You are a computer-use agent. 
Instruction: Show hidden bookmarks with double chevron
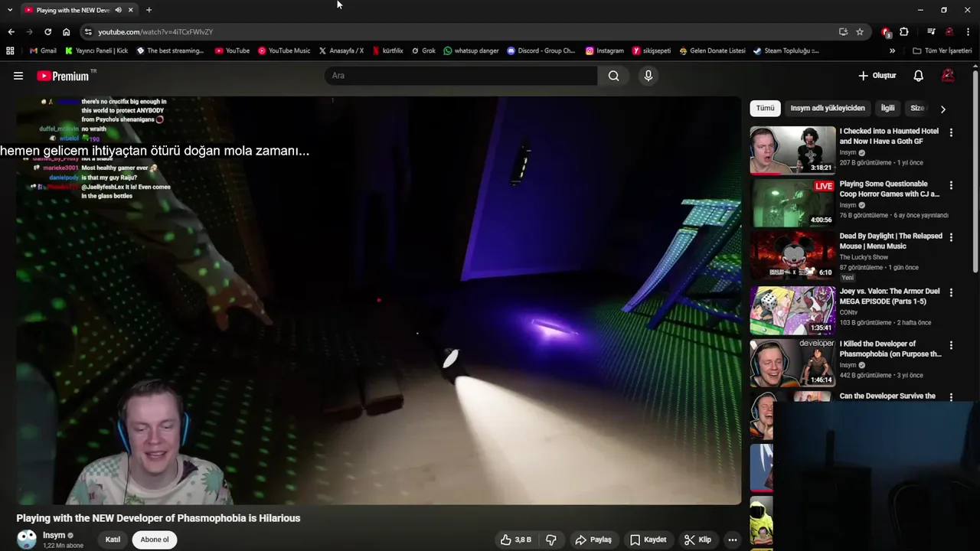[x=892, y=51]
